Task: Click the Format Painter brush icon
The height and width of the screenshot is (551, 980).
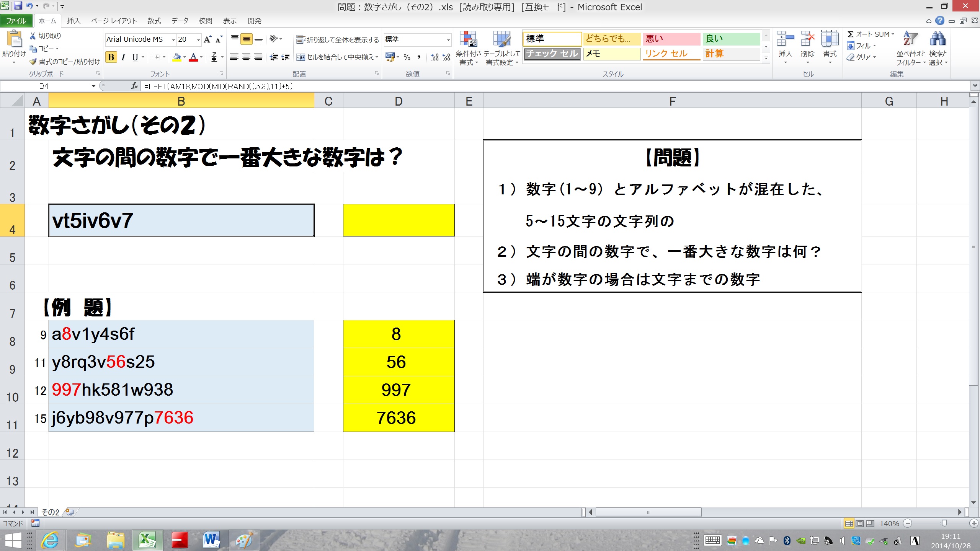Action: point(33,62)
